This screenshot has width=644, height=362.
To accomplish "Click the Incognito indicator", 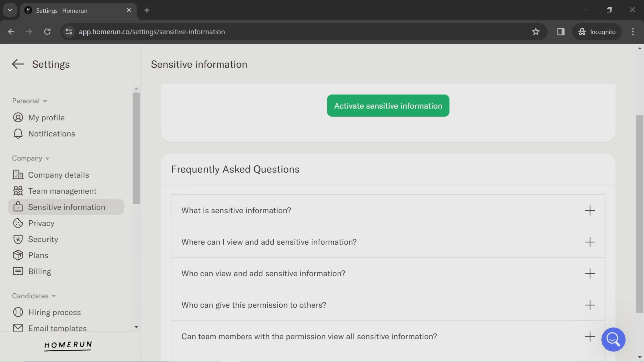I will pyautogui.click(x=597, y=32).
